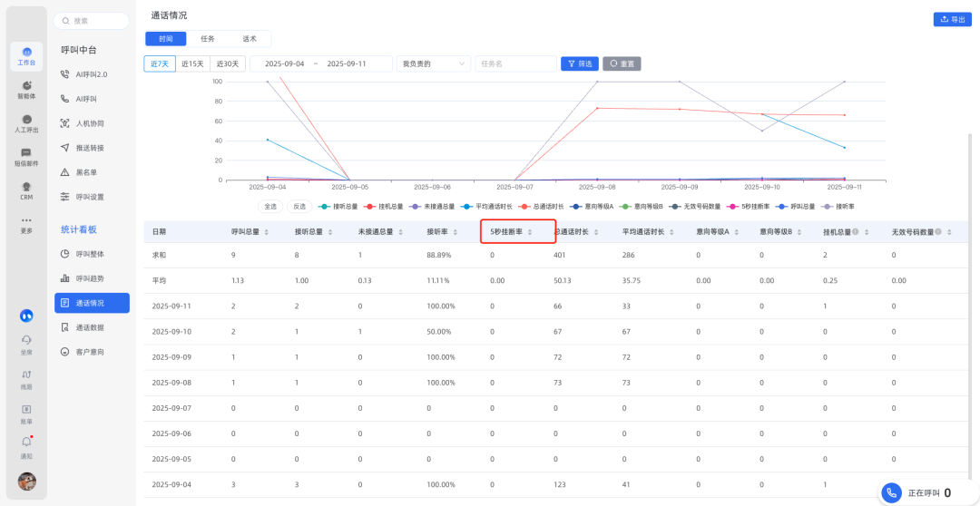Screen dimensions: 980x506
Task: Sort table by 5秒挂断率 column
Action: (530, 232)
